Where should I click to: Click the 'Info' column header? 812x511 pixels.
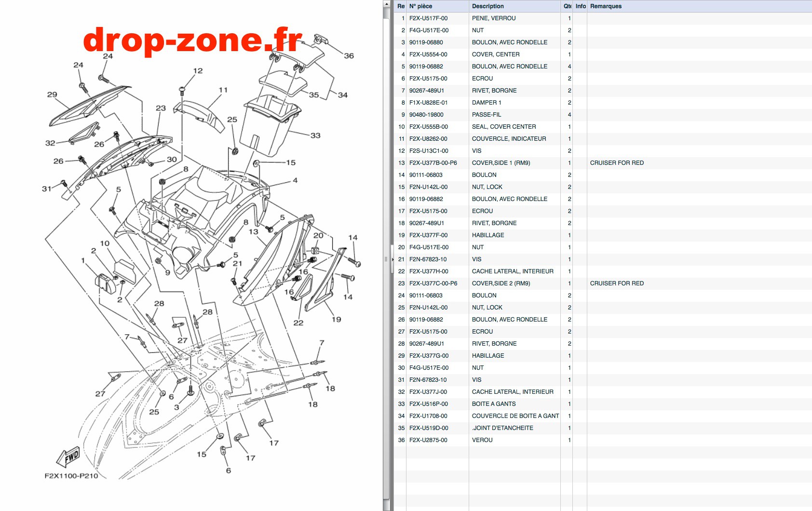pos(581,6)
